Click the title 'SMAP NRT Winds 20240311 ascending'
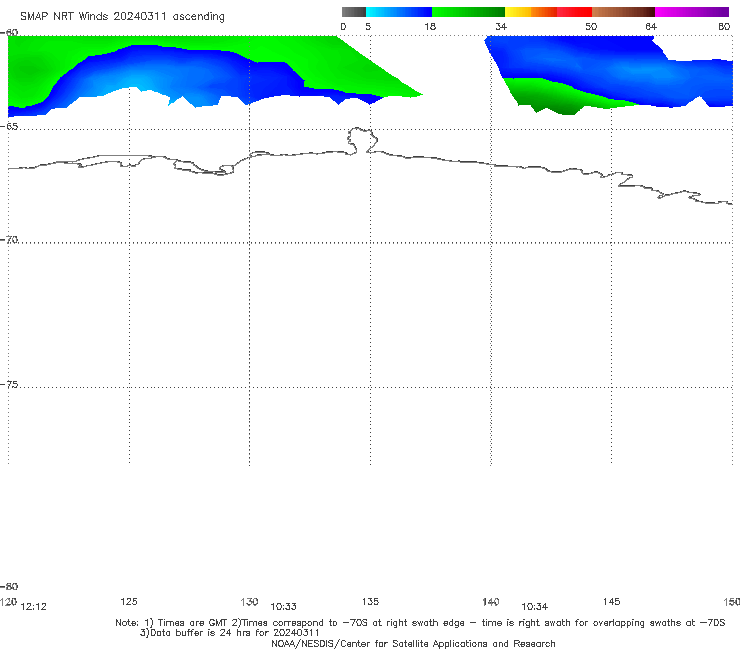Image resolution: width=740 pixels, height=650 pixels. (x=122, y=16)
